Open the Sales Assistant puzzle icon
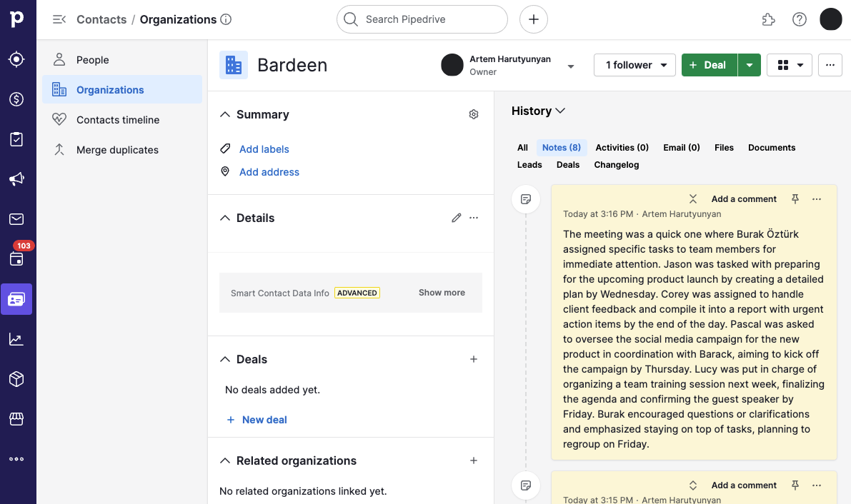Image resolution: width=851 pixels, height=504 pixels. [769, 19]
